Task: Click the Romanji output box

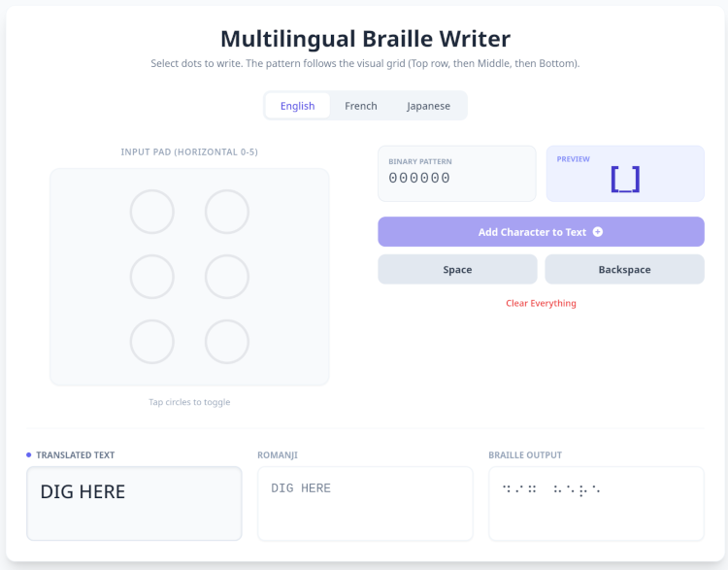Action: [365, 503]
